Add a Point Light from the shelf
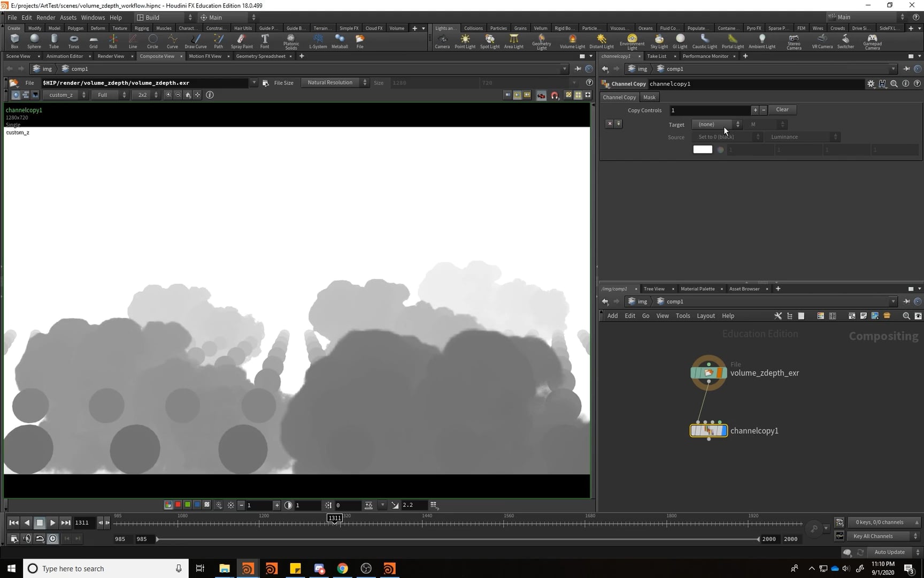Viewport: 924px width, 578px height. pyautogui.click(x=465, y=41)
